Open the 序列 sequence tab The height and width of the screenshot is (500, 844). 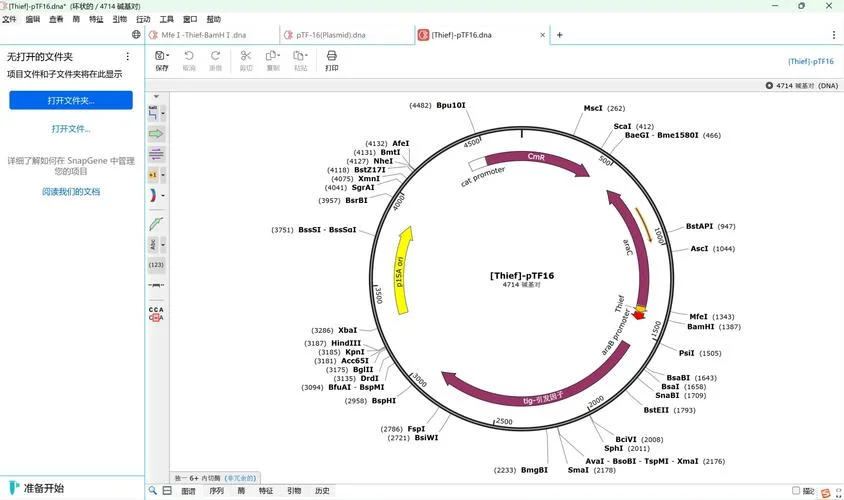coord(216,491)
